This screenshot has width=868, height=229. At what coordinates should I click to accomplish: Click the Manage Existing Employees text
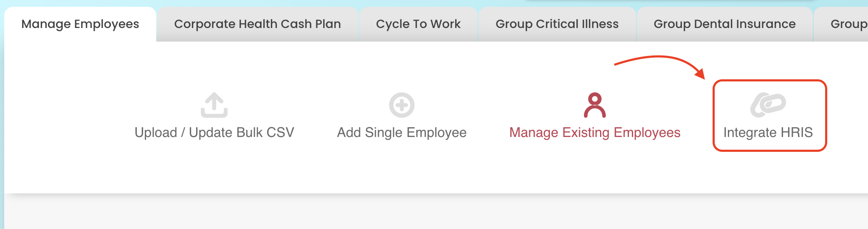(595, 133)
